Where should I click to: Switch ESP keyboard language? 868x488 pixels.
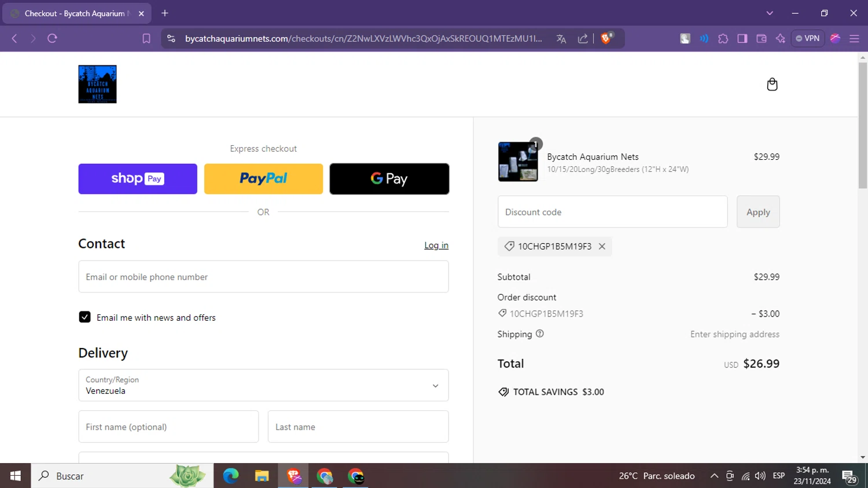(779, 476)
